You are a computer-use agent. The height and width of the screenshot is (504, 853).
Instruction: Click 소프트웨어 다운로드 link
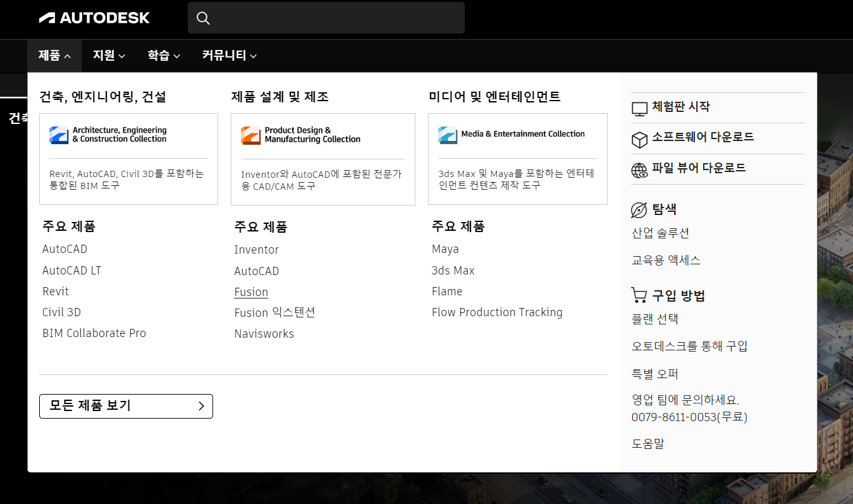[703, 137]
